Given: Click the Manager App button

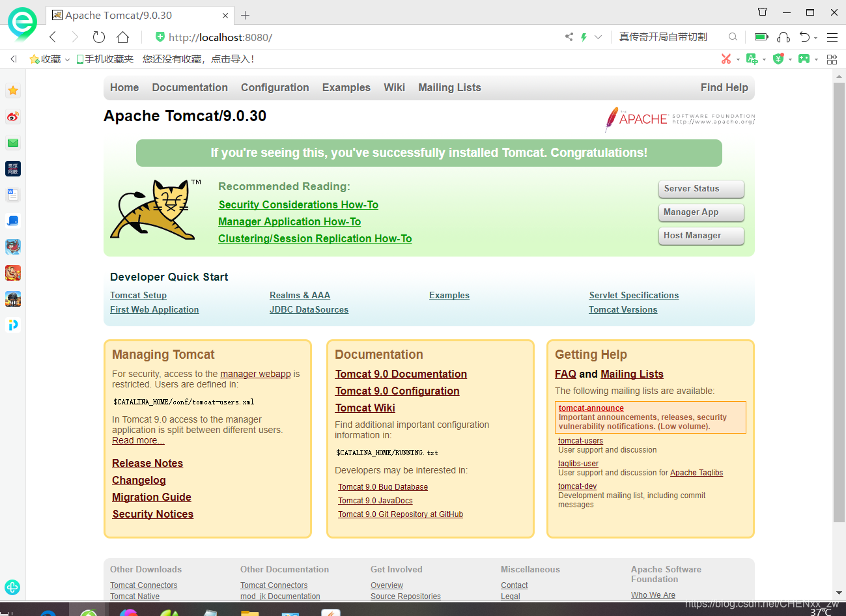Looking at the screenshot, I should tap(701, 212).
